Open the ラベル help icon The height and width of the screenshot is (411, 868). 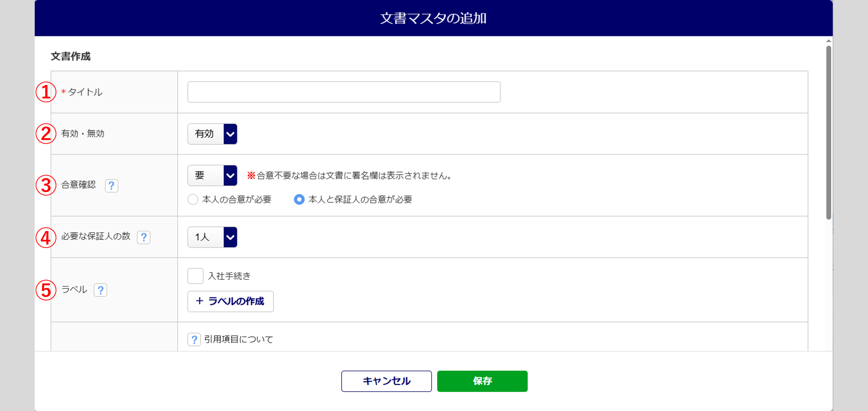point(101,290)
